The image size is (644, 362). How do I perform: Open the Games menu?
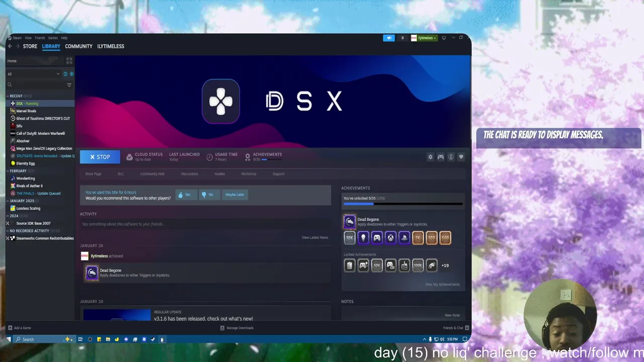point(53,38)
